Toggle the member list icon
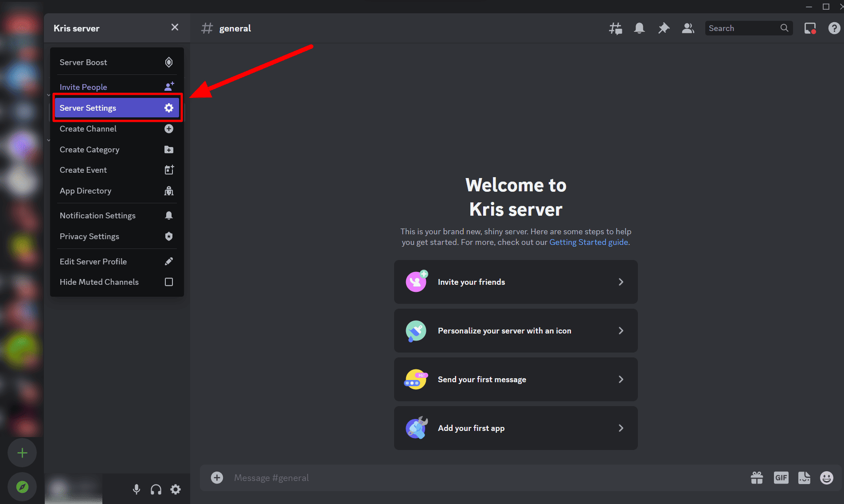Viewport: 844px width, 504px height. pyautogui.click(x=688, y=28)
